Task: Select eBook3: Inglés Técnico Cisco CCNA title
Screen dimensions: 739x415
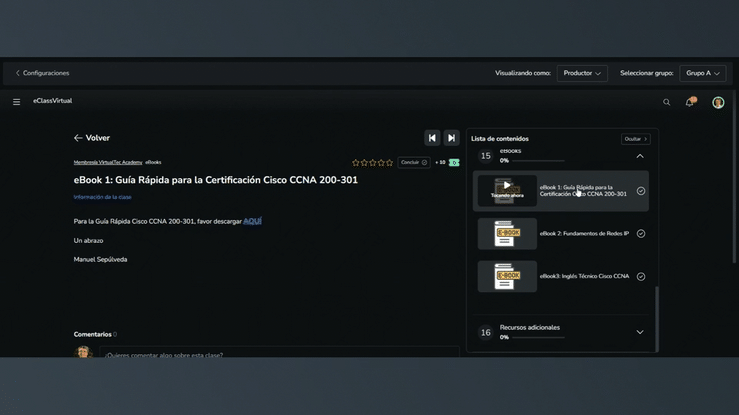Action: [584, 277]
